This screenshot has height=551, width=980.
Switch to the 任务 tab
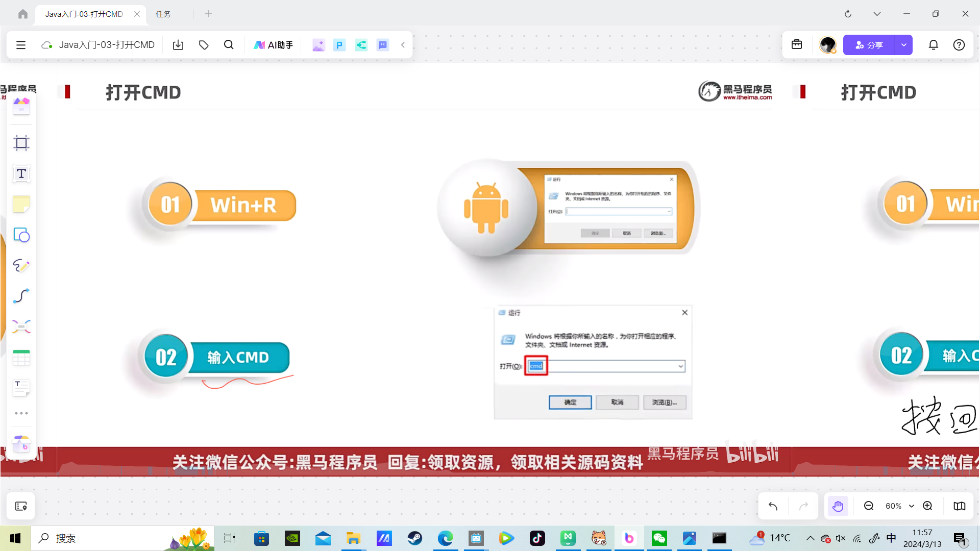tap(163, 14)
